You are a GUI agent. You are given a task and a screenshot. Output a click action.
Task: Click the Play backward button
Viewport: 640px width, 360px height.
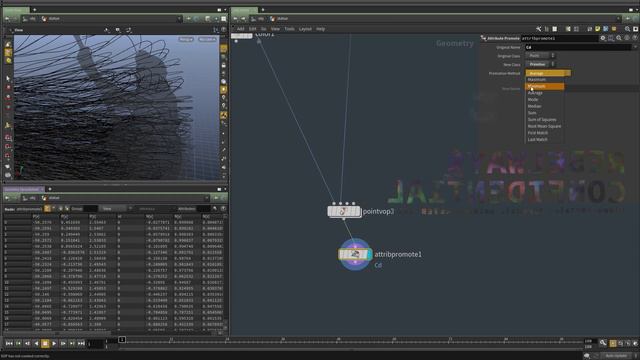(36, 344)
